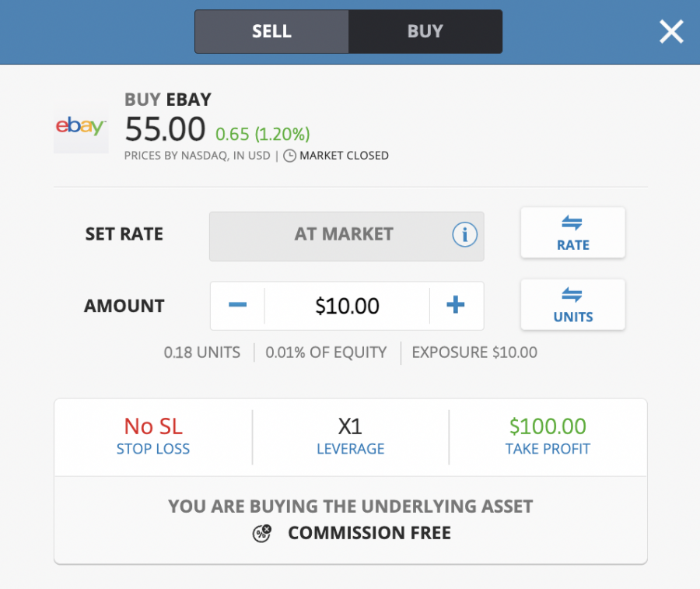Click the red No SL value
Image resolution: width=700 pixels, height=589 pixels.
[x=153, y=426]
